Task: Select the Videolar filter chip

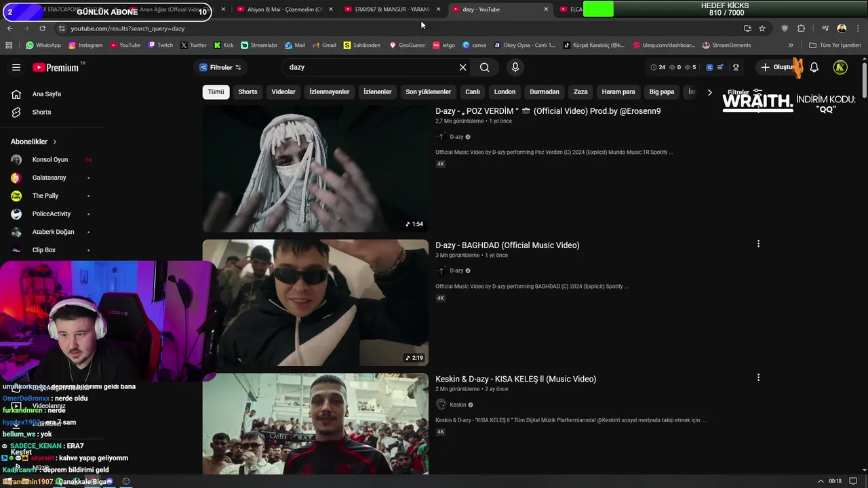Action: 283,92
